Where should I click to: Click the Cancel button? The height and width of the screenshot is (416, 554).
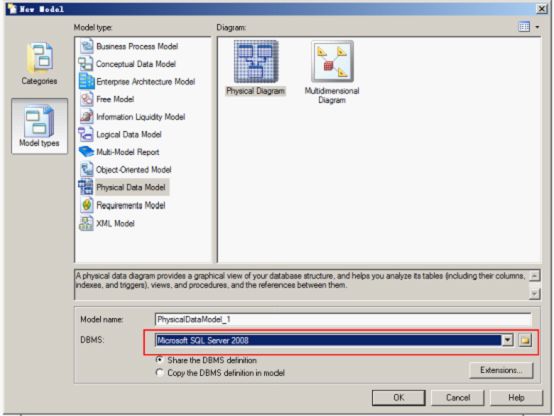point(458,398)
